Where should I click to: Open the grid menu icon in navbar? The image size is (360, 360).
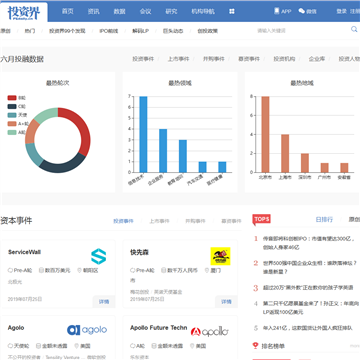pyautogui.click(x=232, y=11)
